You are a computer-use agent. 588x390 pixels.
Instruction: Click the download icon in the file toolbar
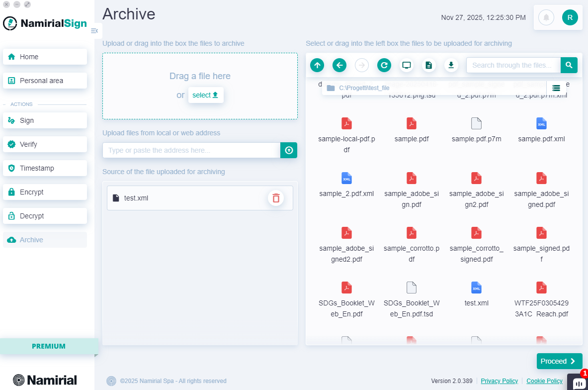point(451,65)
